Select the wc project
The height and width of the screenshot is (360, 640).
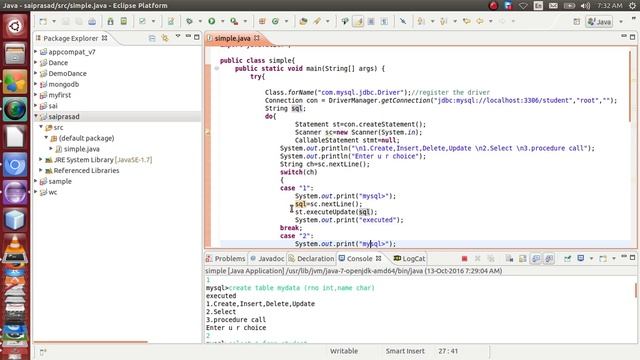(53, 192)
